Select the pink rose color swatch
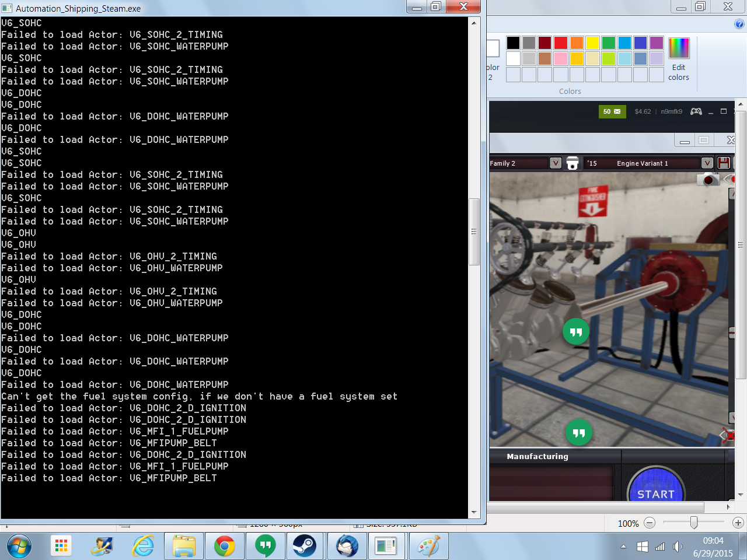The width and height of the screenshot is (747, 560). coord(561,58)
